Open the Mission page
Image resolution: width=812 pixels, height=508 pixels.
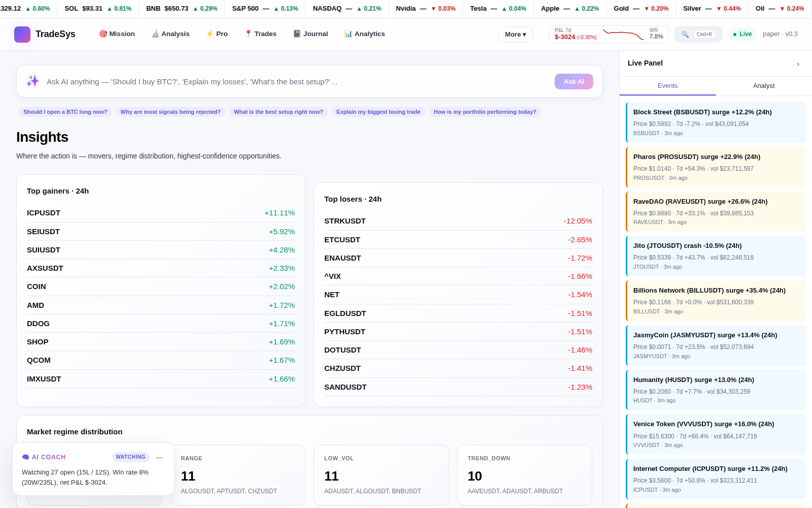point(117,34)
